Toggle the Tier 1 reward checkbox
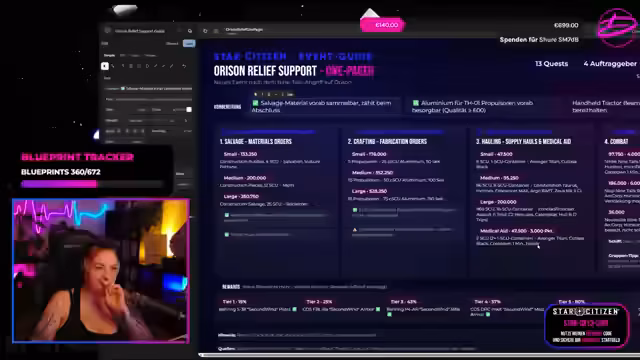The height and width of the screenshot is (360, 640). pyautogui.click(x=294, y=309)
